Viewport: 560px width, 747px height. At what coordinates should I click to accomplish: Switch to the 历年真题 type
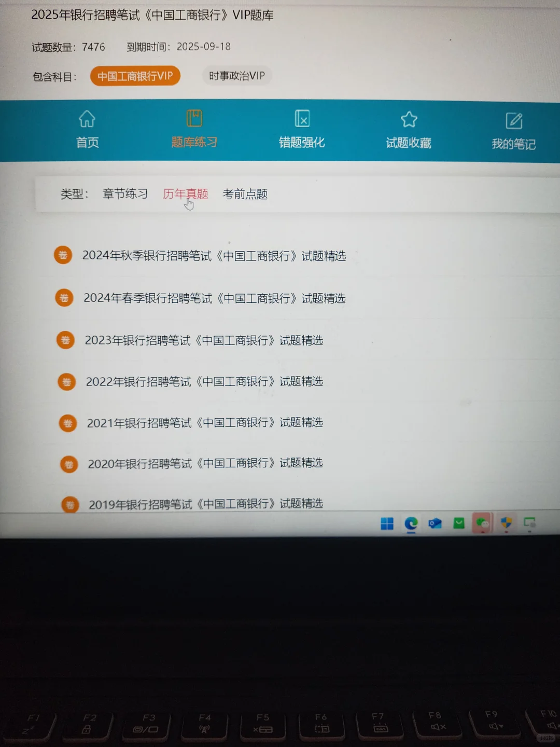point(186,194)
